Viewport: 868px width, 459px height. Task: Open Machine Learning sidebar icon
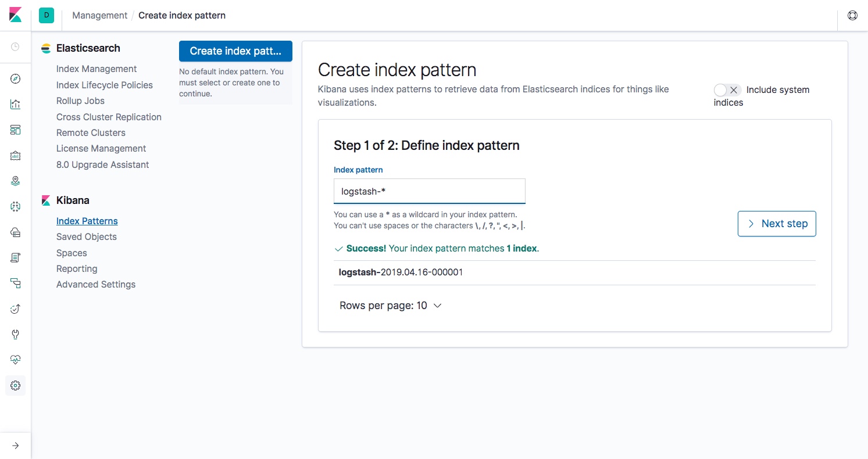pyautogui.click(x=16, y=206)
